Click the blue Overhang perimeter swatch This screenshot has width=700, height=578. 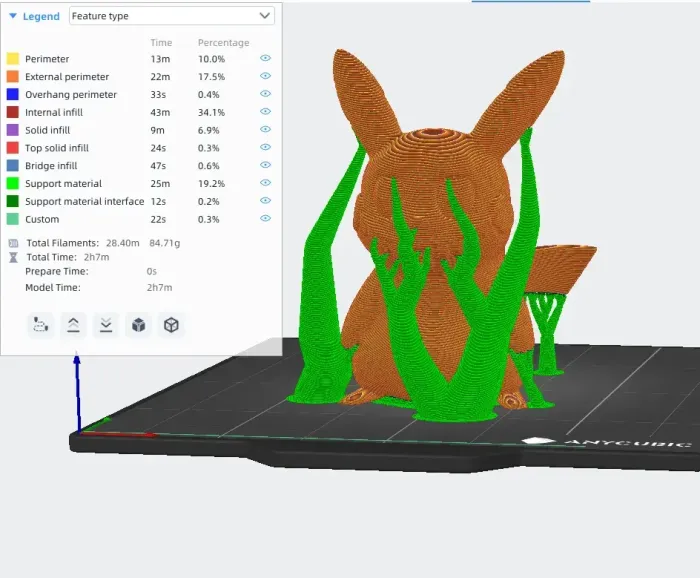13,94
